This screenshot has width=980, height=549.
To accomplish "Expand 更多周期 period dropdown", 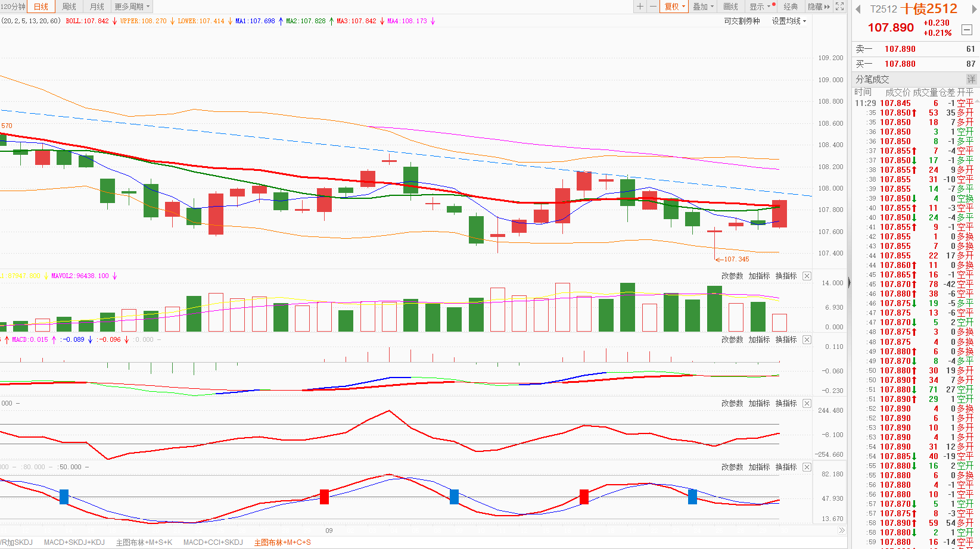I will (x=132, y=7).
